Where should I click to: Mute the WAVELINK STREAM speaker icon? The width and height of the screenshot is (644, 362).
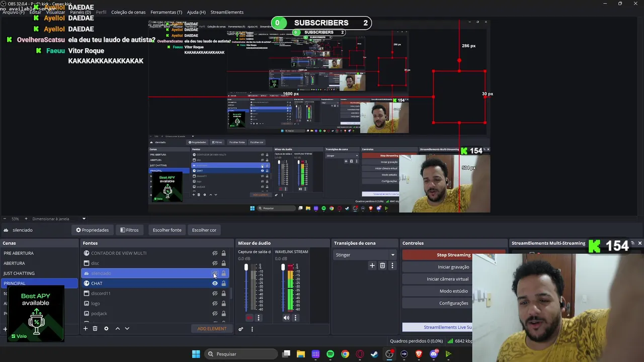286,318
